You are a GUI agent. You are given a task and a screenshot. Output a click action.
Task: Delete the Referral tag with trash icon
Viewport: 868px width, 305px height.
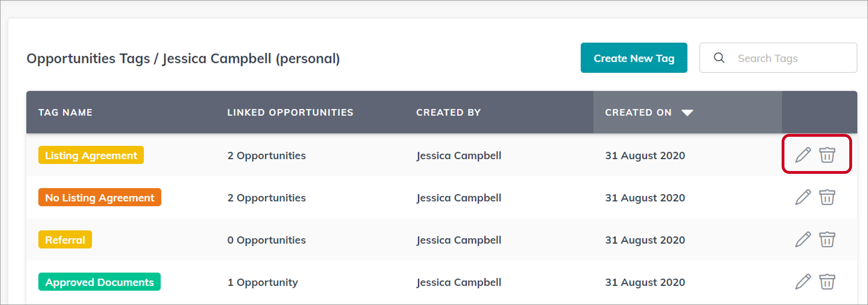click(827, 240)
